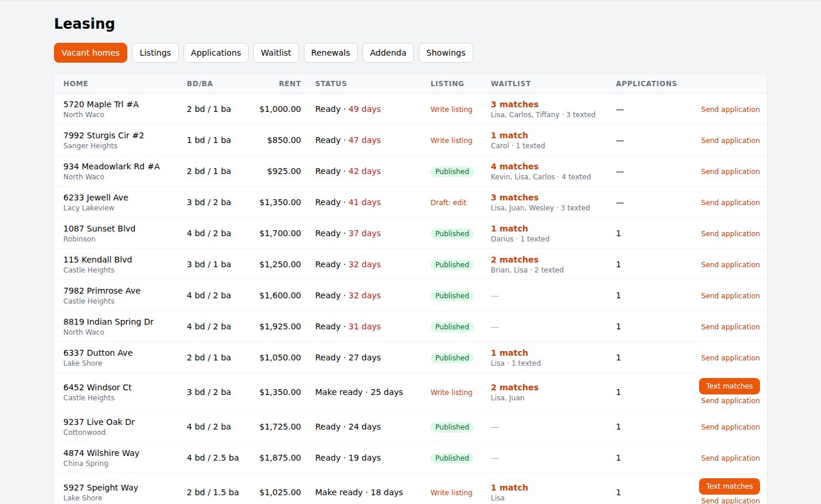
Task: Switch to the Listings tab
Action: [x=155, y=53]
